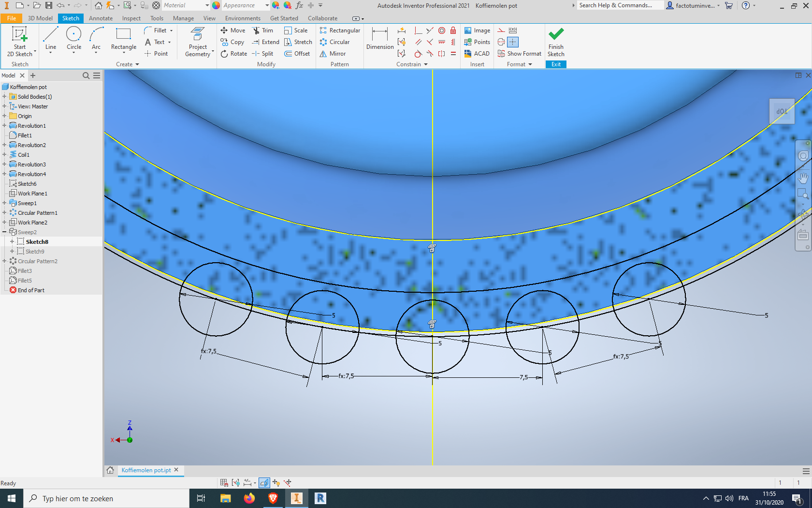This screenshot has height=508, width=812.
Task: Toggle the snap to grid status icon
Action: (x=224, y=482)
